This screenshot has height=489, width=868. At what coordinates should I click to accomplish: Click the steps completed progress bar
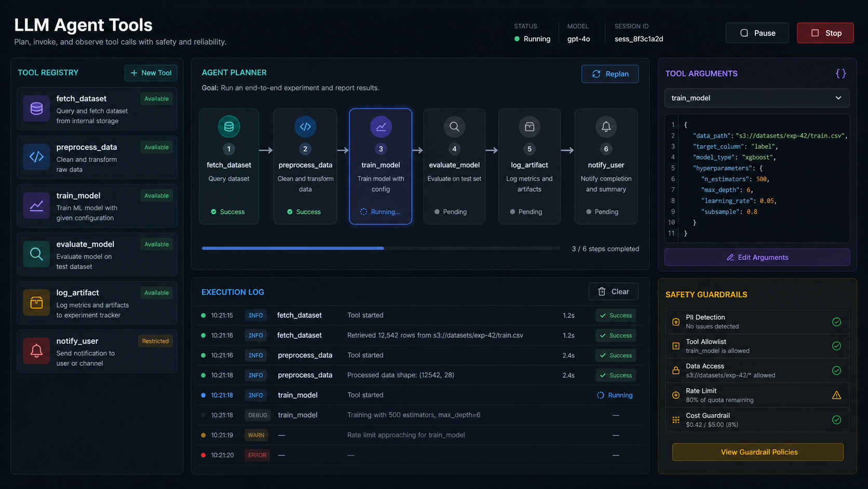[x=381, y=248]
